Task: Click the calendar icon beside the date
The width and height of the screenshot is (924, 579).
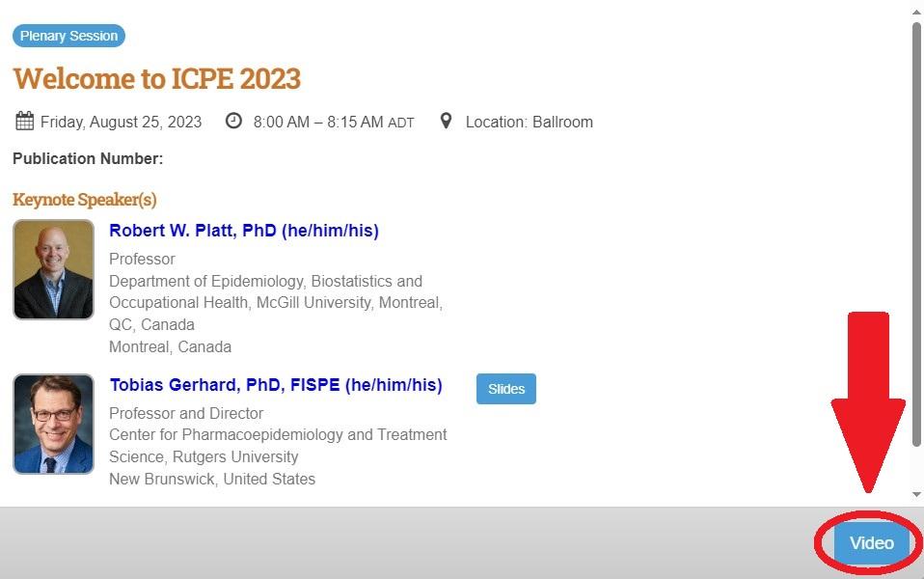Action: 25,122
